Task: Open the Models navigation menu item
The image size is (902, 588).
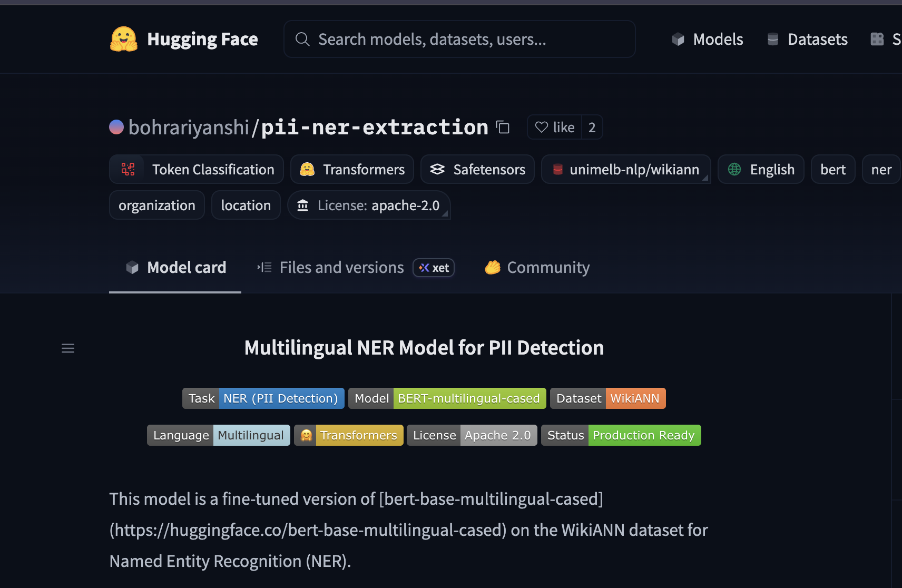Action: click(x=708, y=40)
